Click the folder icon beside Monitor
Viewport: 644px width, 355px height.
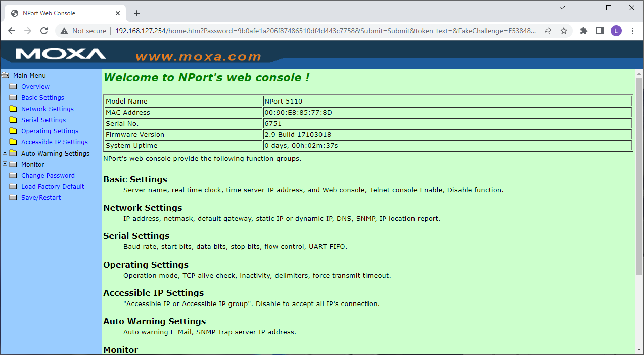13,165
